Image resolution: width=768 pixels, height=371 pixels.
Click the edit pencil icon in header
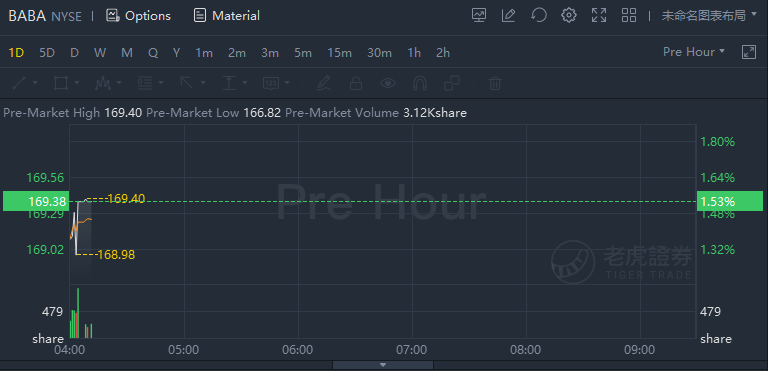coord(508,16)
